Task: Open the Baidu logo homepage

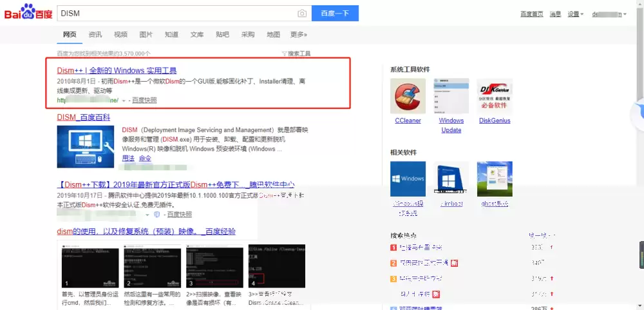Action: pyautogui.click(x=28, y=12)
